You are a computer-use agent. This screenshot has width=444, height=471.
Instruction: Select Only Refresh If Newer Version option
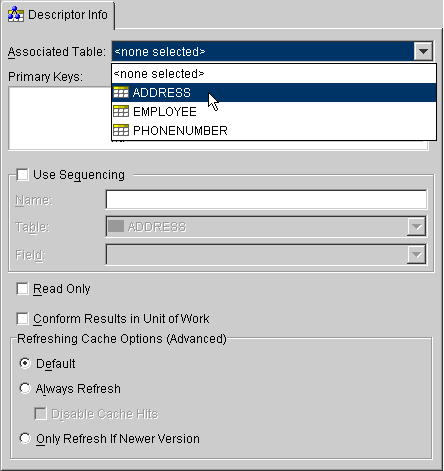click(x=25, y=438)
